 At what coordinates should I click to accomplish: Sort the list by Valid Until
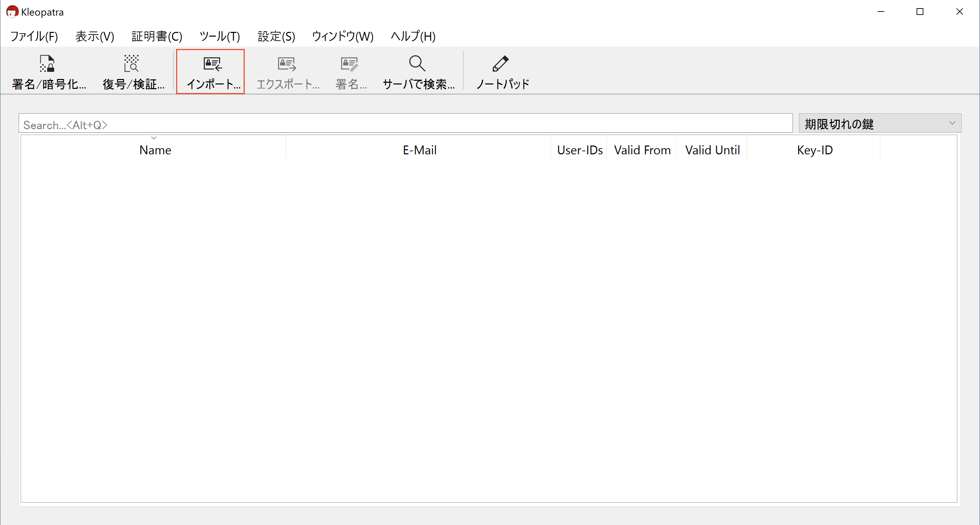[x=712, y=150]
